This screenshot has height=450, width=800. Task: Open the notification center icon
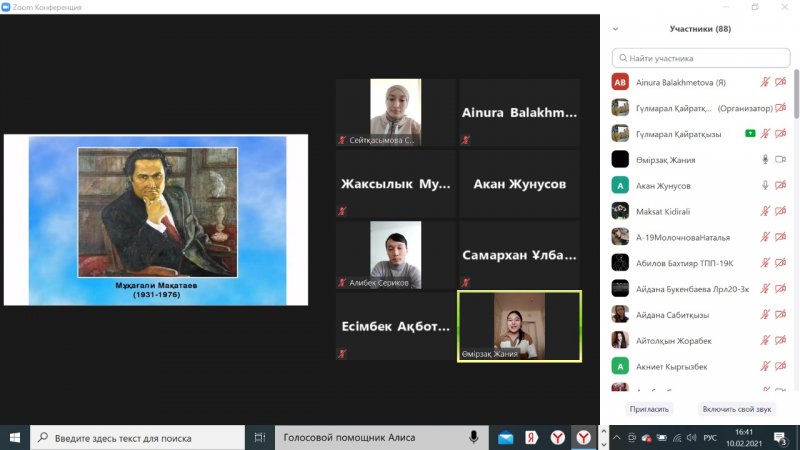point(780,438)
